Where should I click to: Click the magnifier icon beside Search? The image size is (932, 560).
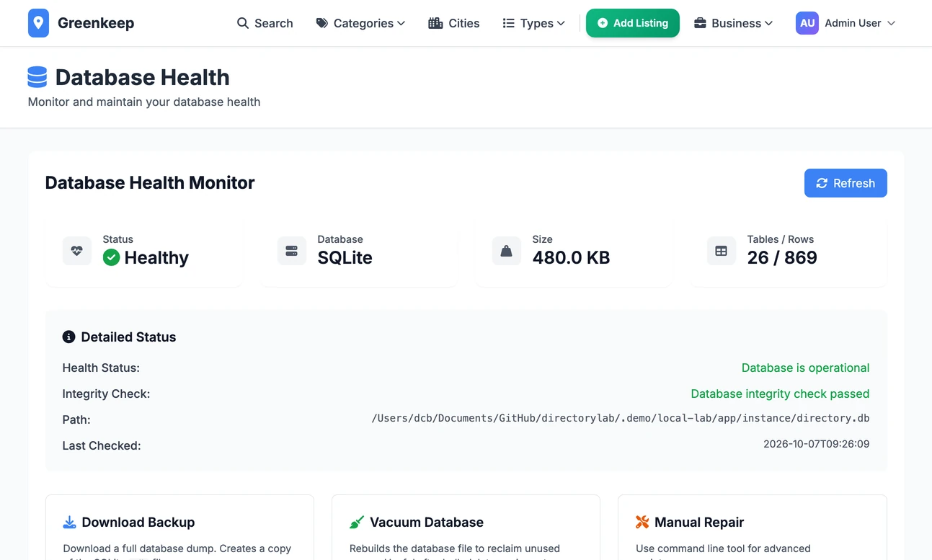[x=243, y=23]
